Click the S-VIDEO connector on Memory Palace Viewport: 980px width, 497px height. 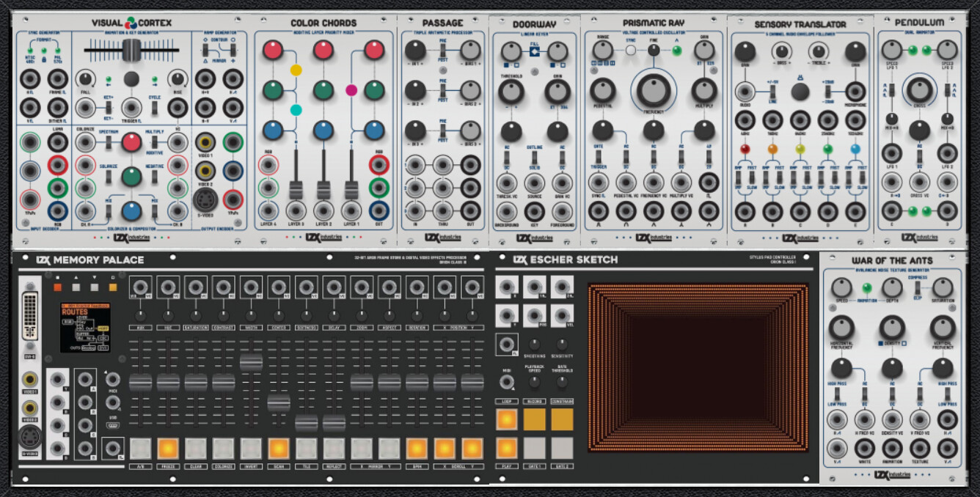click(x=29, y=437)
